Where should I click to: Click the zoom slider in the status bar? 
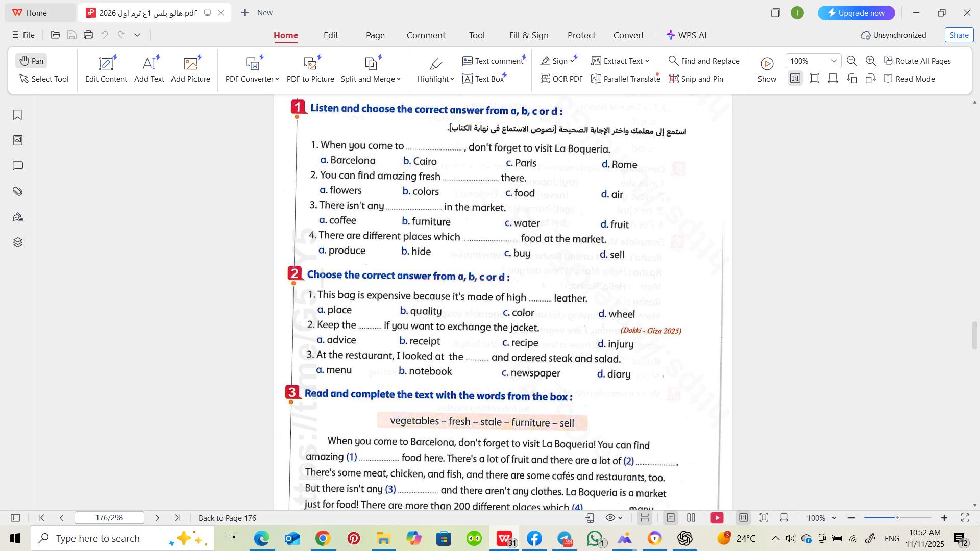coord(897,518)
